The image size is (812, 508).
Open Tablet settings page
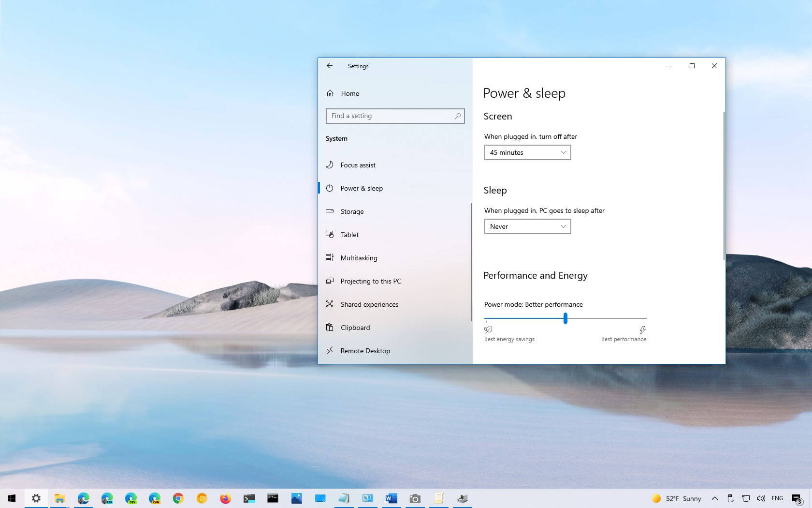394,235
